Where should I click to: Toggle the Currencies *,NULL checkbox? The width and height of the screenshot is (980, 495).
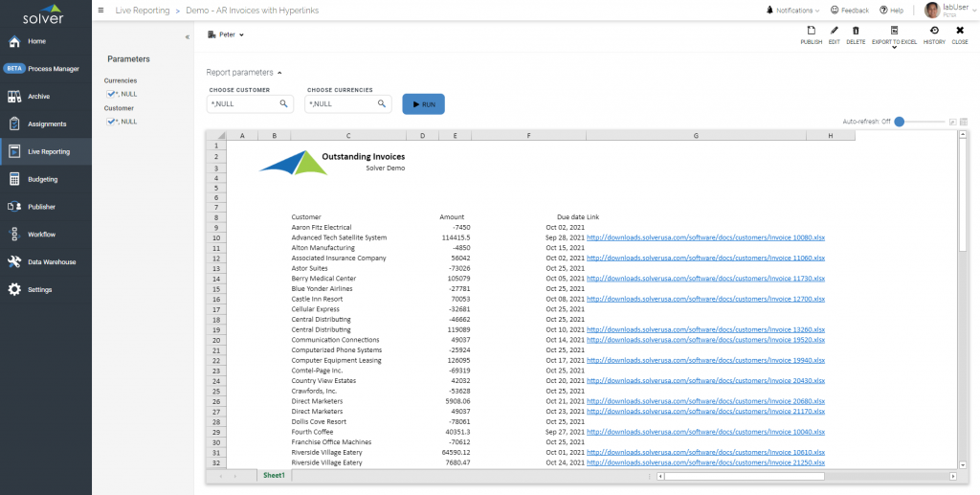point(111,94)
